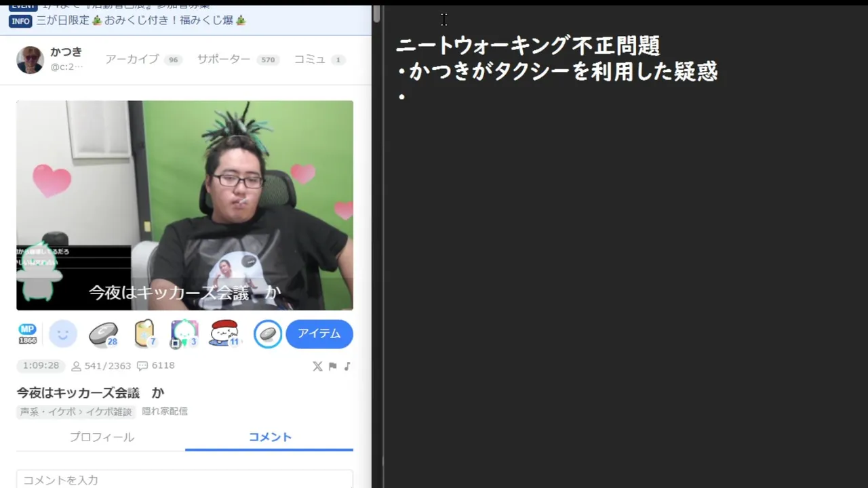Click the live stream video player
This screenshot has width=868, height=488.
184,205
